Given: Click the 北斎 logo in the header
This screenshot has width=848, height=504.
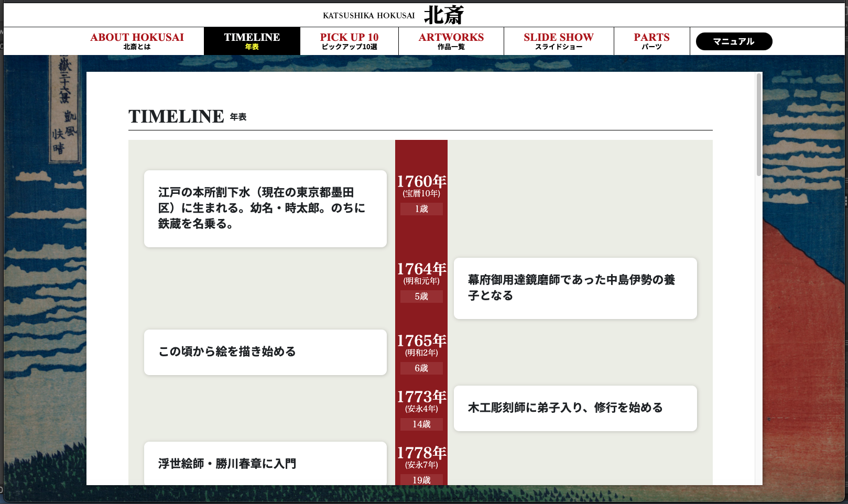Looking at the screenshot, I should click(x=443, y=15).
